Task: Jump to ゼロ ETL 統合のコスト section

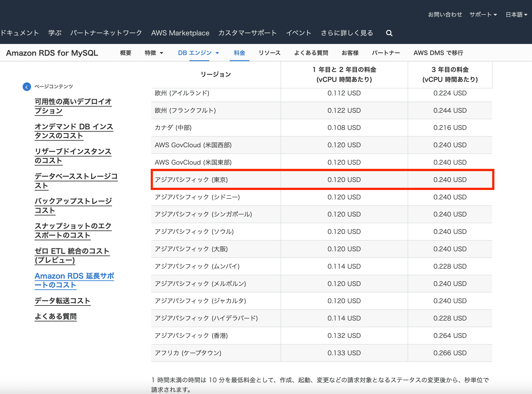Action: click(x=72, y=255)
